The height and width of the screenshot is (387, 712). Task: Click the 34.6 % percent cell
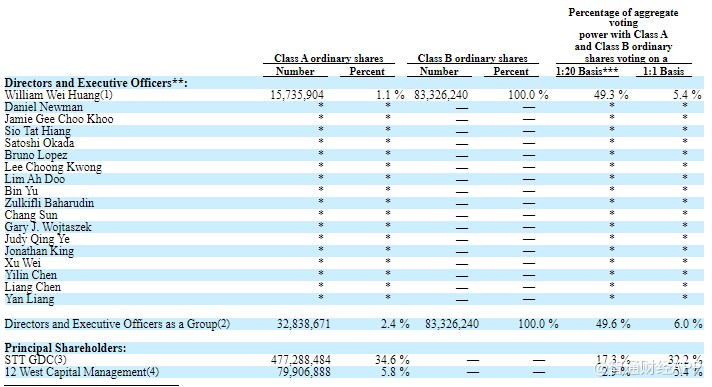tap(392, 360)
